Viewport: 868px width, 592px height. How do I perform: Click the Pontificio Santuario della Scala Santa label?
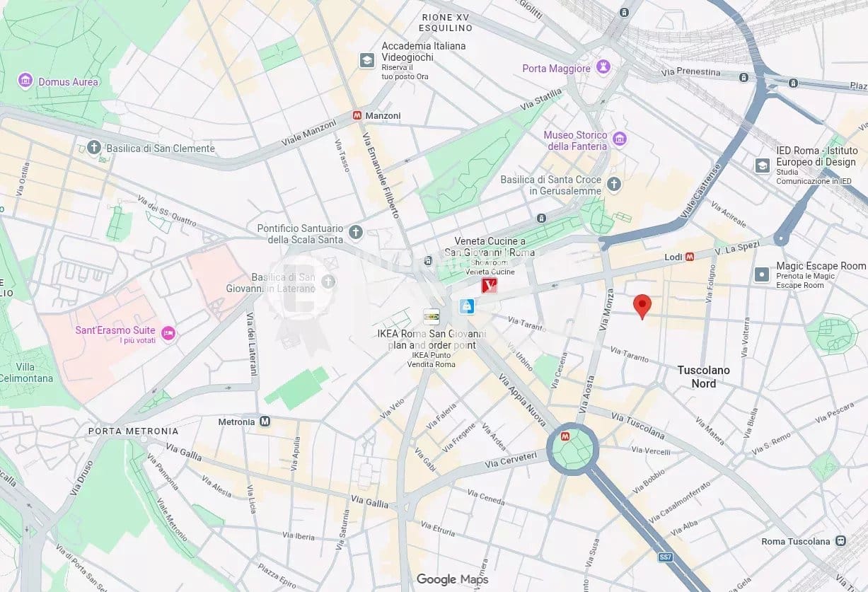pyautogui.click(x=301, y=234)
